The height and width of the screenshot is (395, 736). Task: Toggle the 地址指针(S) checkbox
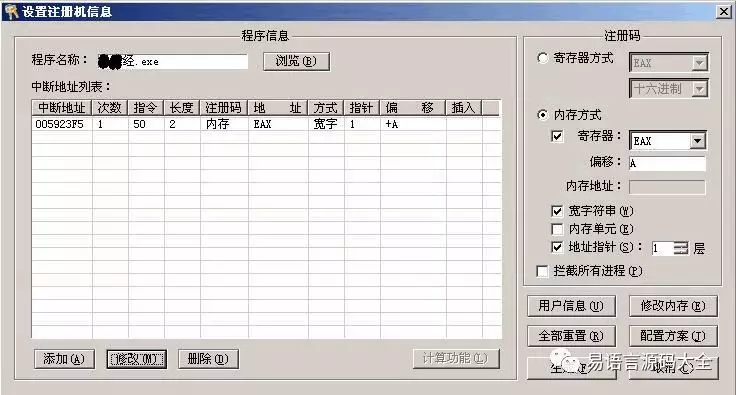(557, 247)
